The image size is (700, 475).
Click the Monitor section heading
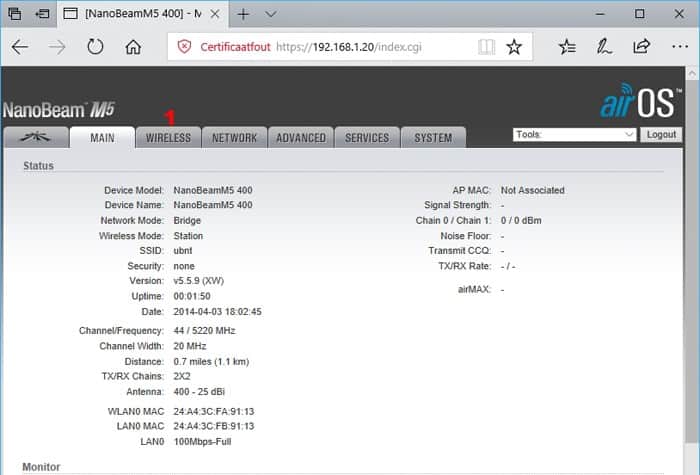pos(41,467)
